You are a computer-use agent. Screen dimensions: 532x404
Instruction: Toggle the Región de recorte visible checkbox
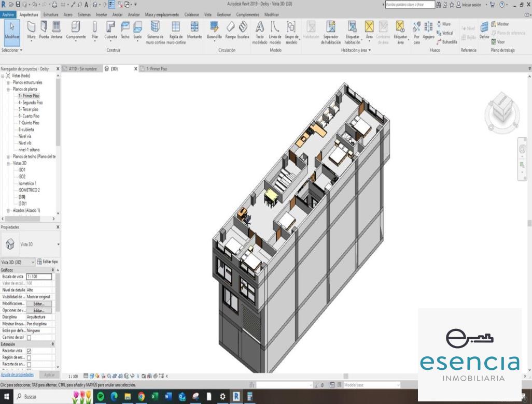pos(29,358)
